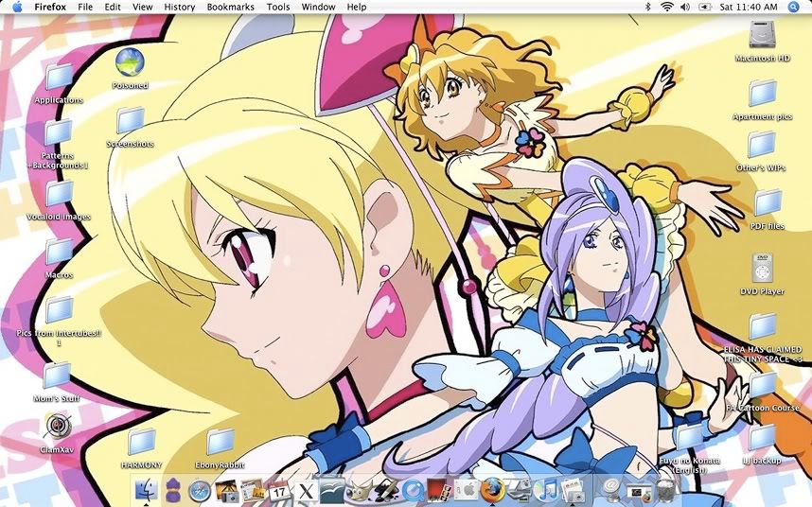Image resolution: width=812 pixels, height=507 pixels.
Task: Select the HARMONY folder
Action: [x=141, y=448]
